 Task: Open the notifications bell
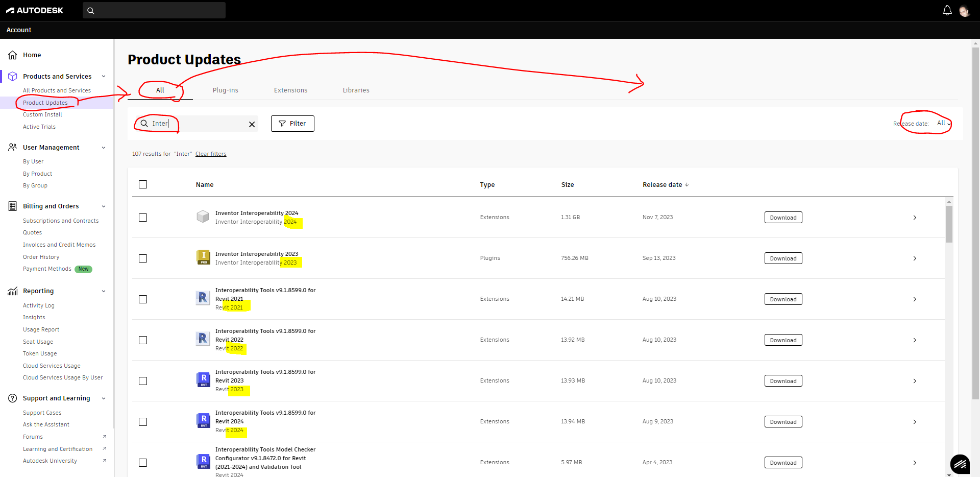947,10
